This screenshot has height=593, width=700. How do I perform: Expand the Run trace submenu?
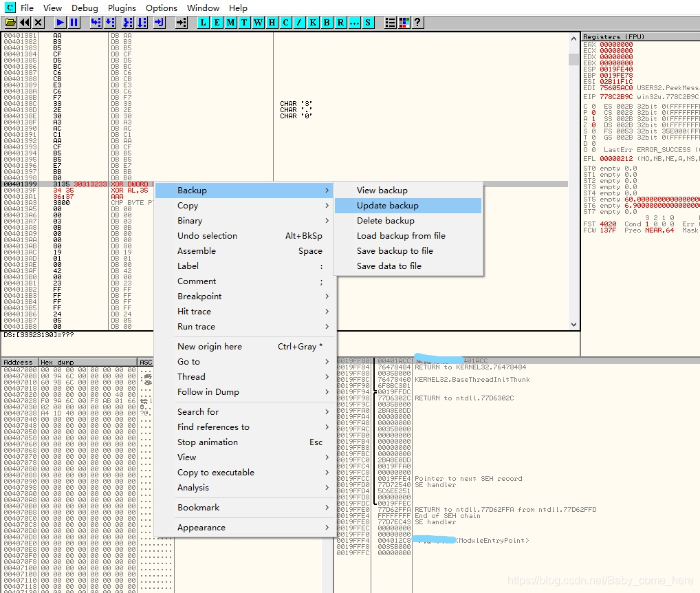pyautogui.click(x=245, y=327)
